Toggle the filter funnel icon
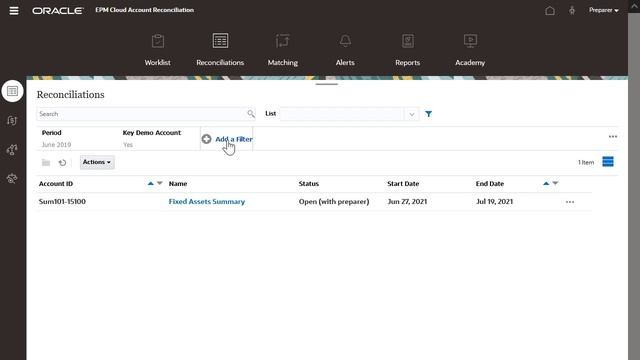This screenshot has height=360, width=640. (428, 114)
